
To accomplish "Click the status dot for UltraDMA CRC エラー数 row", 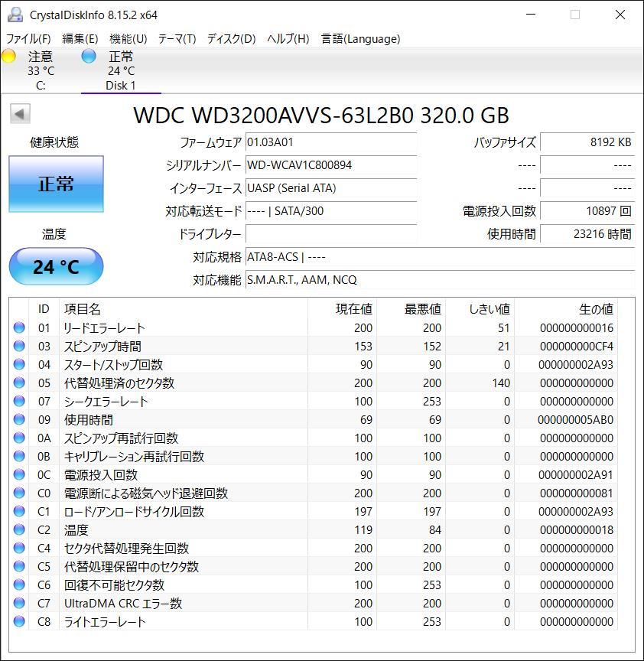I will [x=19, y=603].
